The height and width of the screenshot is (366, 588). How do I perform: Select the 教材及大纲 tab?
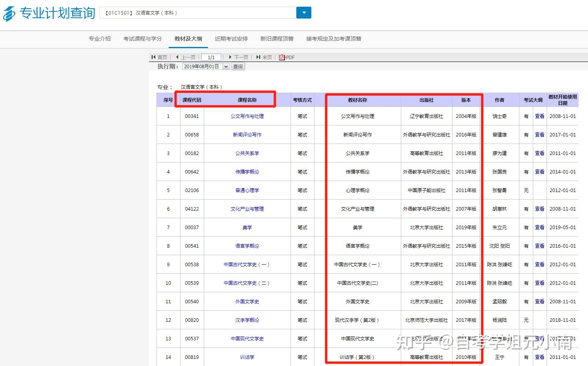pyautogui.click(x=188, y=39)
